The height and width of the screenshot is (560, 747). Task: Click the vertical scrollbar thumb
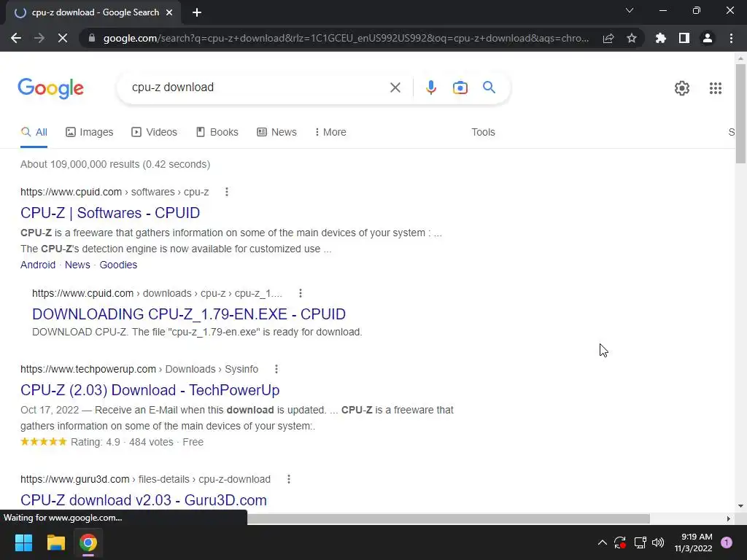pyautogui.click(x=740, y=113)
